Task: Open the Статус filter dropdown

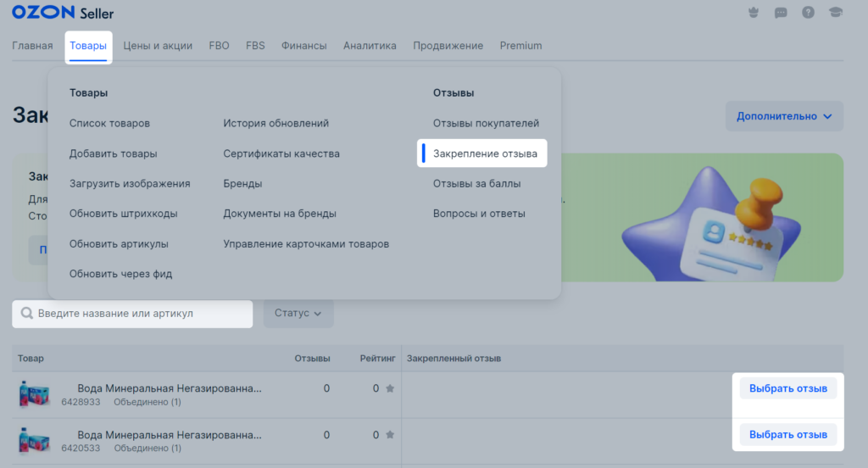Action: click(x=298, y=314)
